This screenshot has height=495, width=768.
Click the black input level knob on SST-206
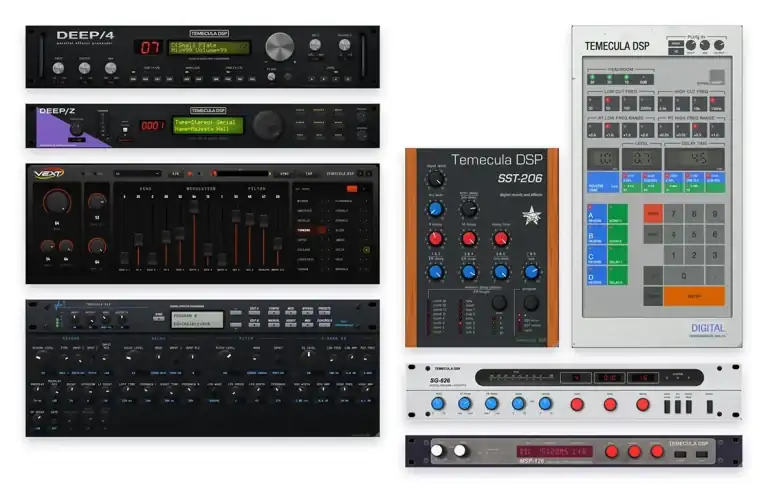(435, 180)
